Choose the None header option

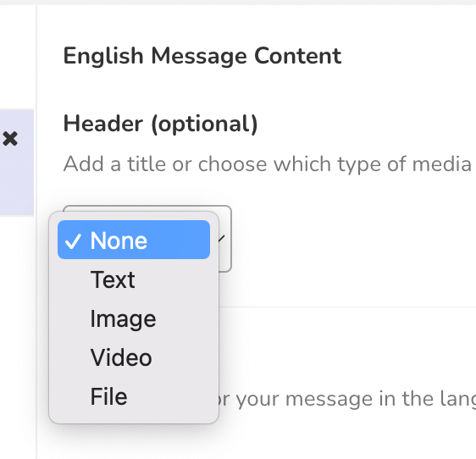(x=134, y=240)
